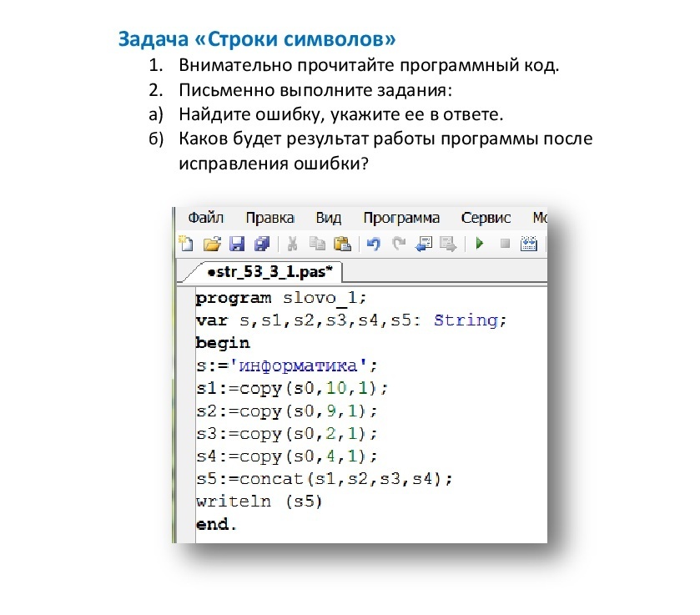Click the 'begin' keyword
This screenshot has width=700, height=615.
click(x=223, y=343)
